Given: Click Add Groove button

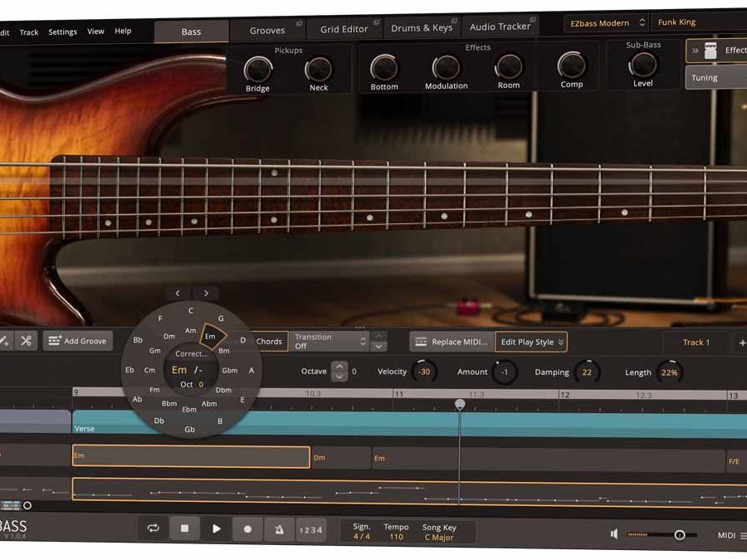Looking at the screenshot, I should 78,341.
